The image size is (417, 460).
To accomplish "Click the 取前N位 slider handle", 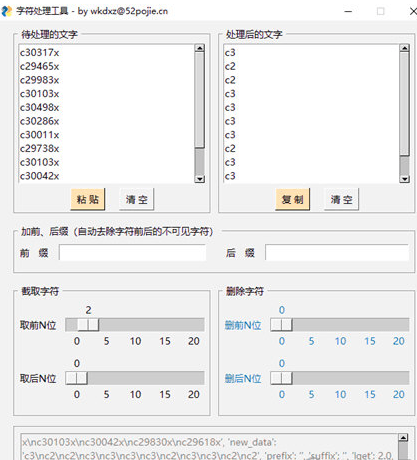I will 88,325.
